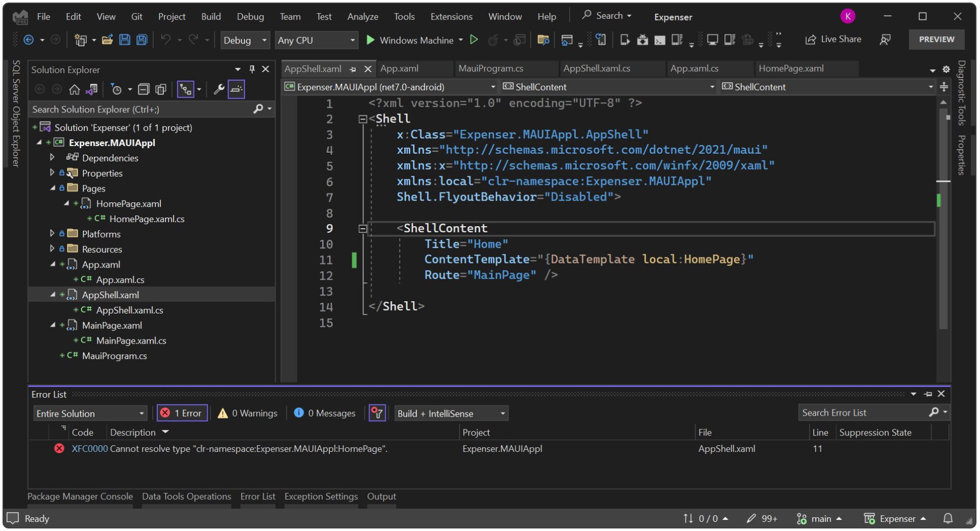Expand the Dependencies tree node
This screenshot has height=531, width=980.
pos(52,157)
